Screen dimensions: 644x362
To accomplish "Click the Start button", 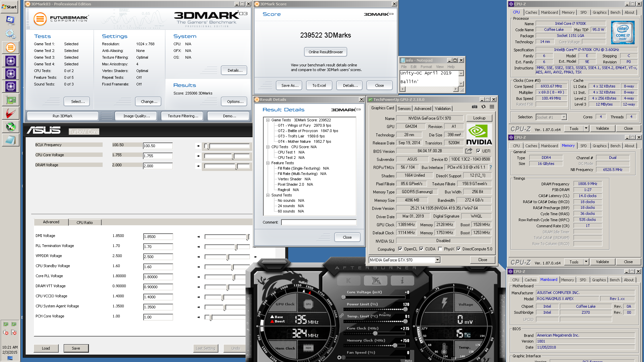I will pos(9,7).
